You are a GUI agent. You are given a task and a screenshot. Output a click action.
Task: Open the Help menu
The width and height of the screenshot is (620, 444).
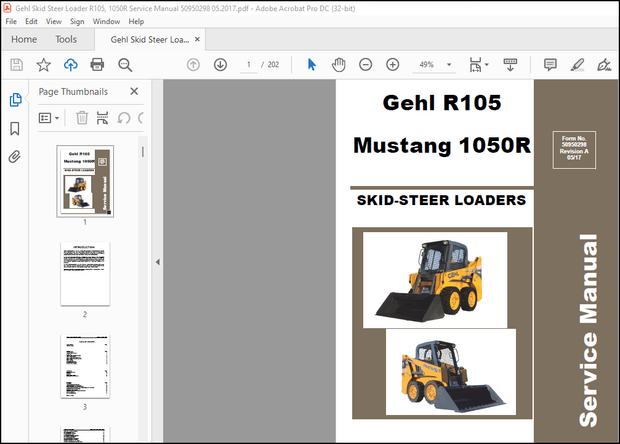pyautogui.click(x=136, y=21)
